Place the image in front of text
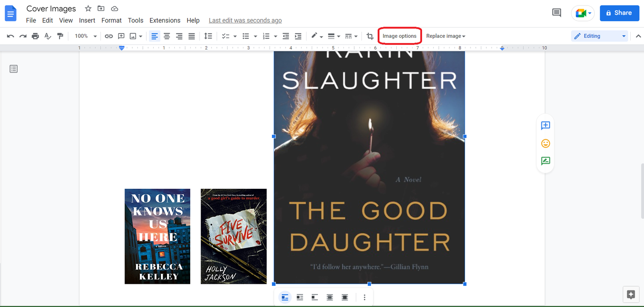 (x=345, y=297)
